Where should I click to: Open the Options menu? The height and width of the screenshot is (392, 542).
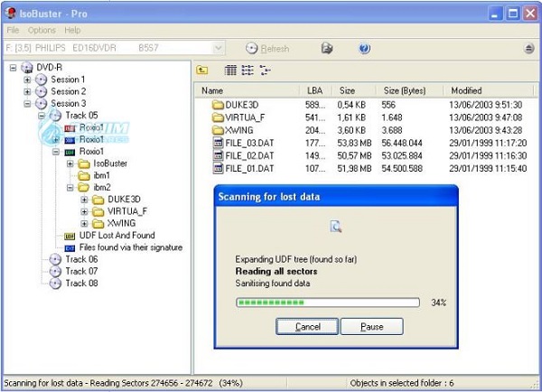point(42,30)
